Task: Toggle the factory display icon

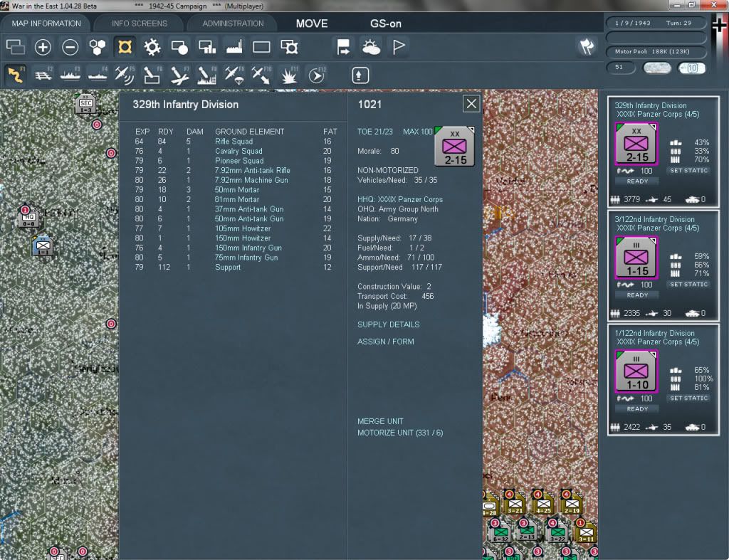Action: (x=234, y=47)
